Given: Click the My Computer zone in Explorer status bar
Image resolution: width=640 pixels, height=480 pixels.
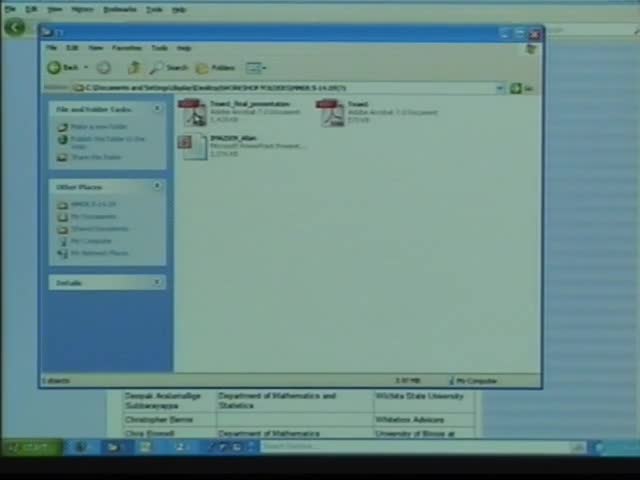Looking at the screenshot, I should pyautogui.click(x=473, y=381).
